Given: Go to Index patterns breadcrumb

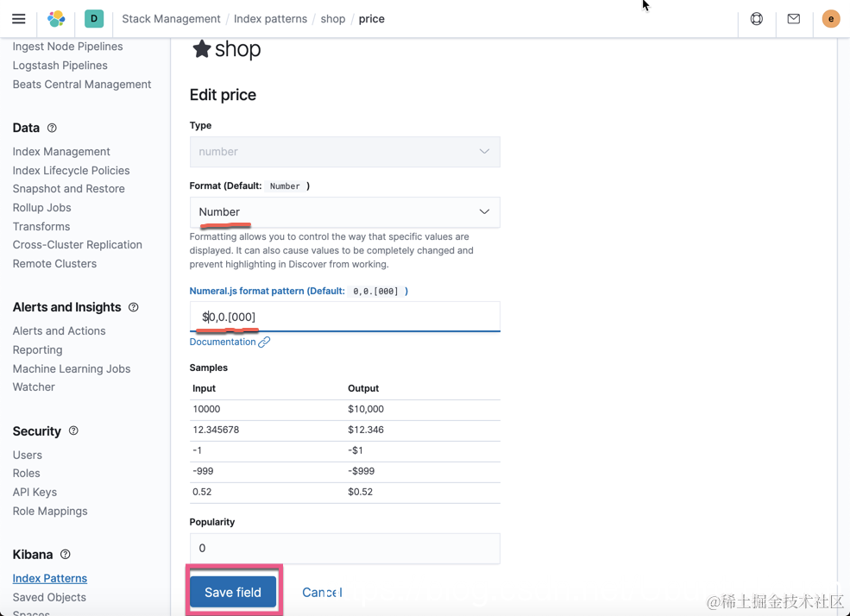Looking at the screenshot, I should click(270, 19).
